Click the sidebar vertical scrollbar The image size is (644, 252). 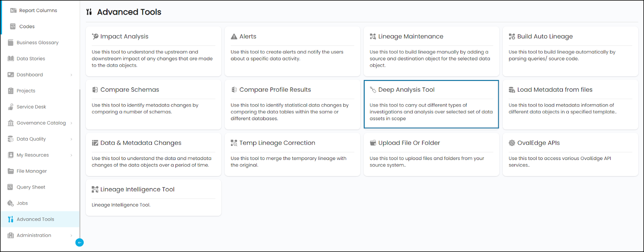[80, 161]
